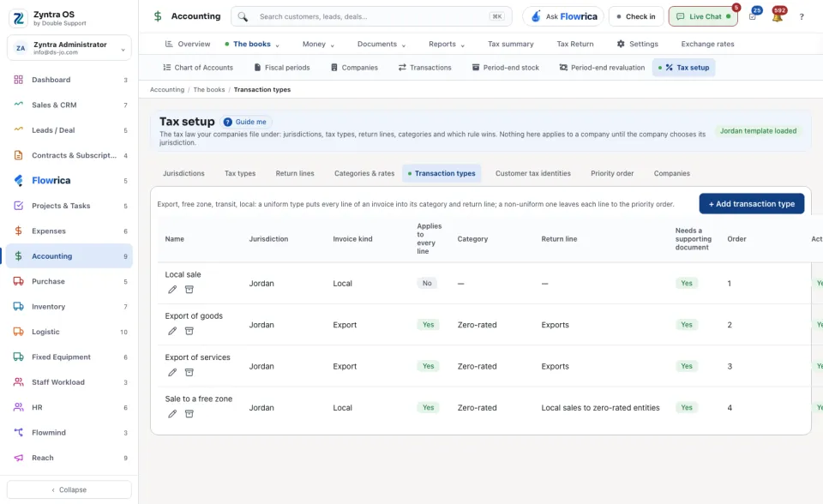Archive the Sale to a free zone row
This screenshot has height=504, width=823.
(x=189, y=414)
